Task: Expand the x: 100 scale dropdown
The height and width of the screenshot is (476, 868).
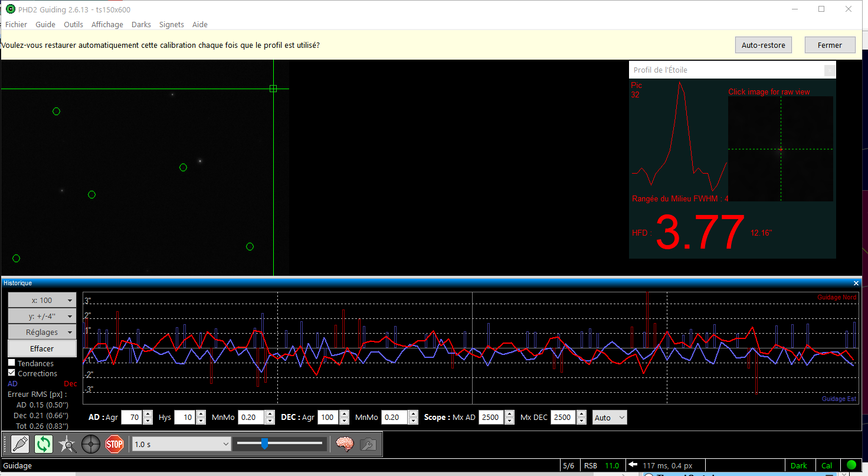Action: 42,300
